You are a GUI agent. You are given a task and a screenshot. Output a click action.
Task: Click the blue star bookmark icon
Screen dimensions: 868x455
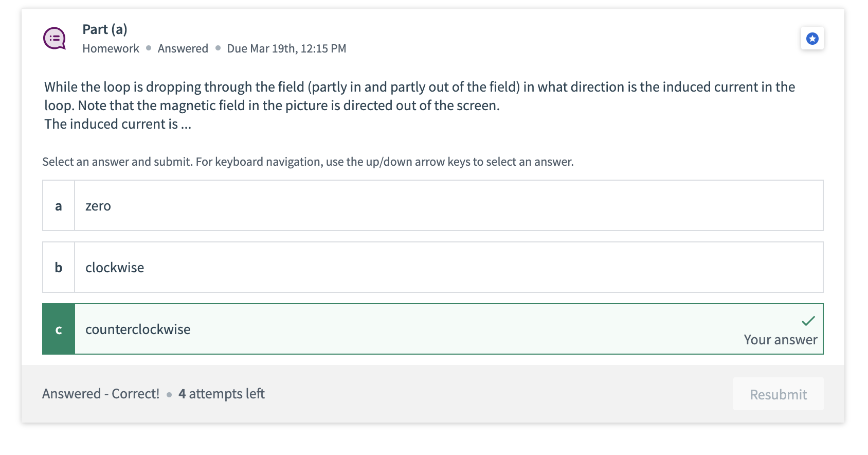[x=811, y=38]
